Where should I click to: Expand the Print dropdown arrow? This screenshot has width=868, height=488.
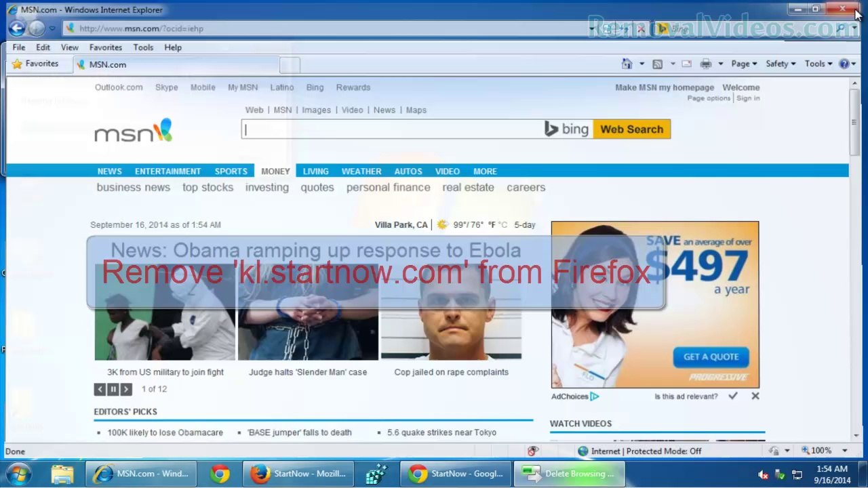click(720, 64)
